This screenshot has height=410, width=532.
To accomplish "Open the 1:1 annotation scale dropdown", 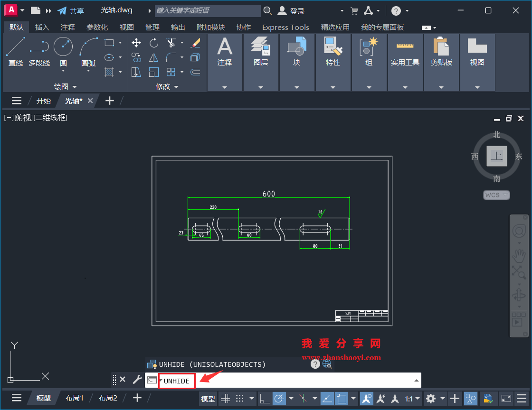I will (x=411, y=399).
